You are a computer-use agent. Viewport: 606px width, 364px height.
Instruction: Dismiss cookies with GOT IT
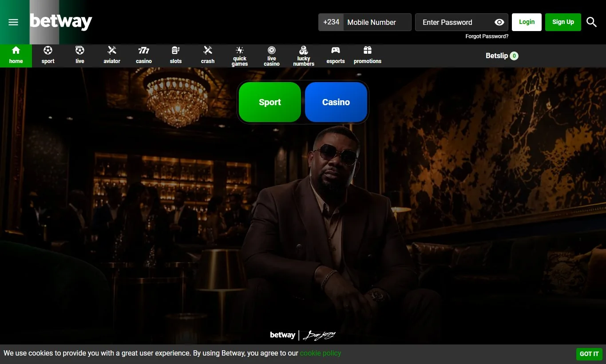point(589,354)
